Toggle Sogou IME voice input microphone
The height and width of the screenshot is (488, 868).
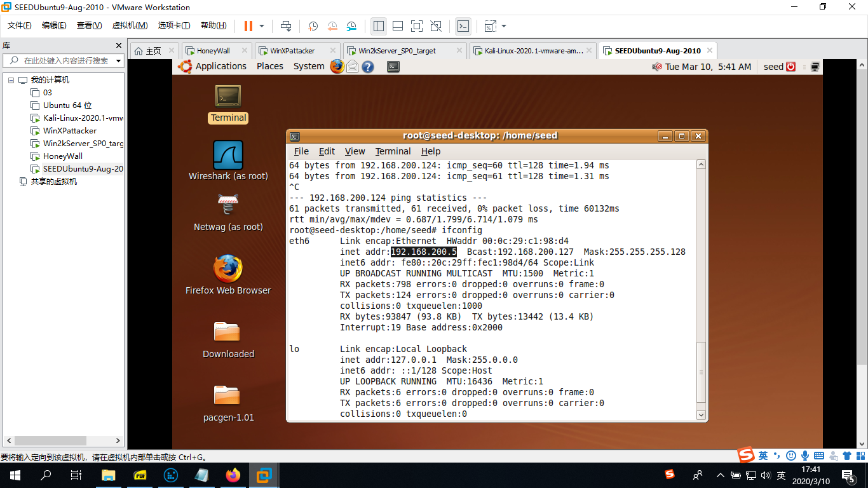[x=804, y=455]
